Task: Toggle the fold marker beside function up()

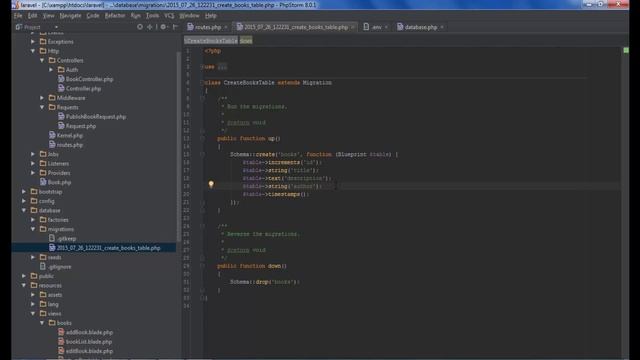Action: click(x=202, y=138)
